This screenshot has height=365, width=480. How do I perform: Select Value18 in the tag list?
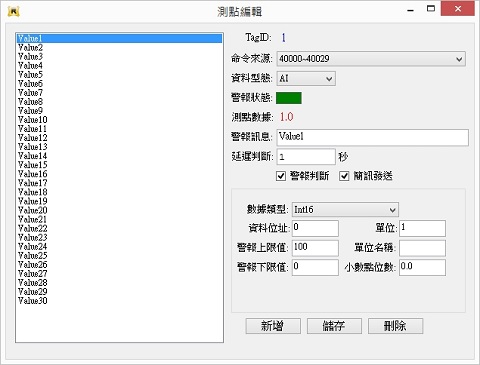[119, 192]
